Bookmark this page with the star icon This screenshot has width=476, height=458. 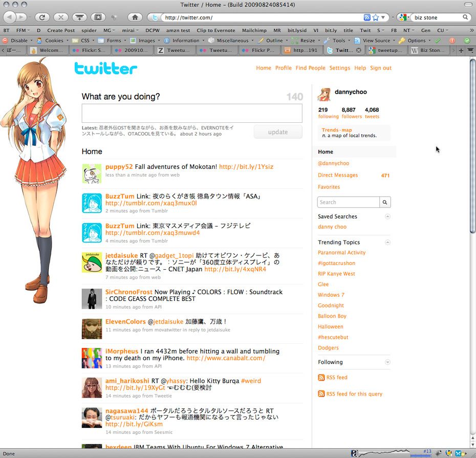[375, 17]
